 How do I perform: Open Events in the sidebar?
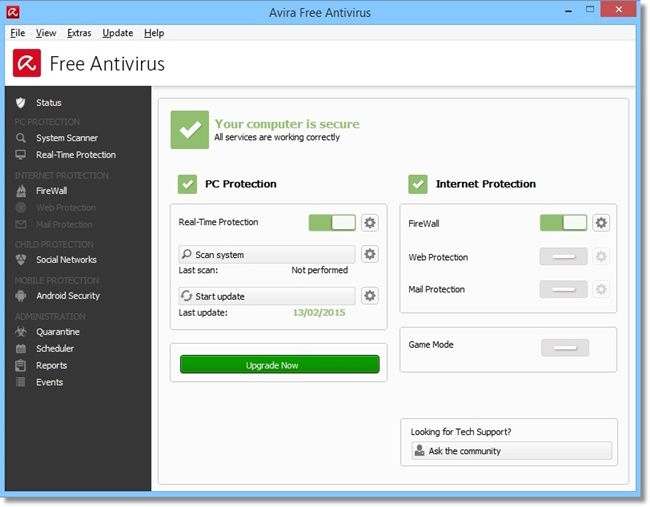tap(49, 382)
